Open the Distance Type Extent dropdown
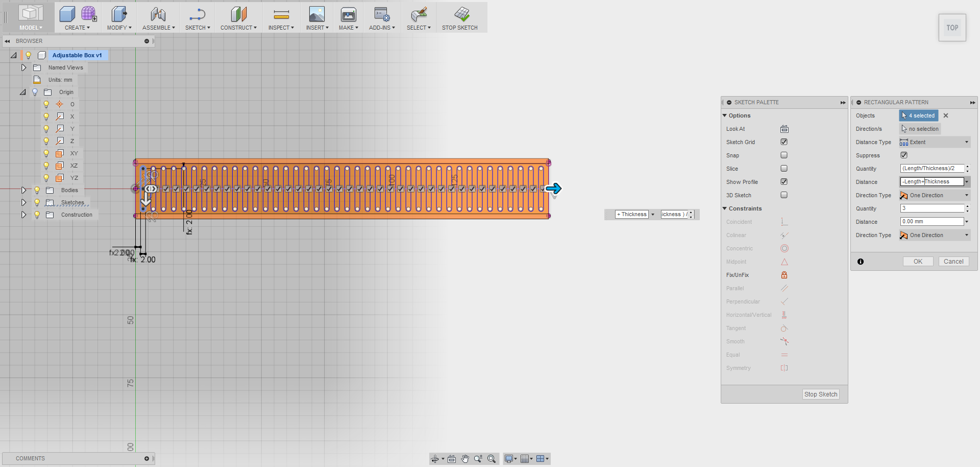Image resolution: width=980 pixels, height=467 pixels. point(966,142)
